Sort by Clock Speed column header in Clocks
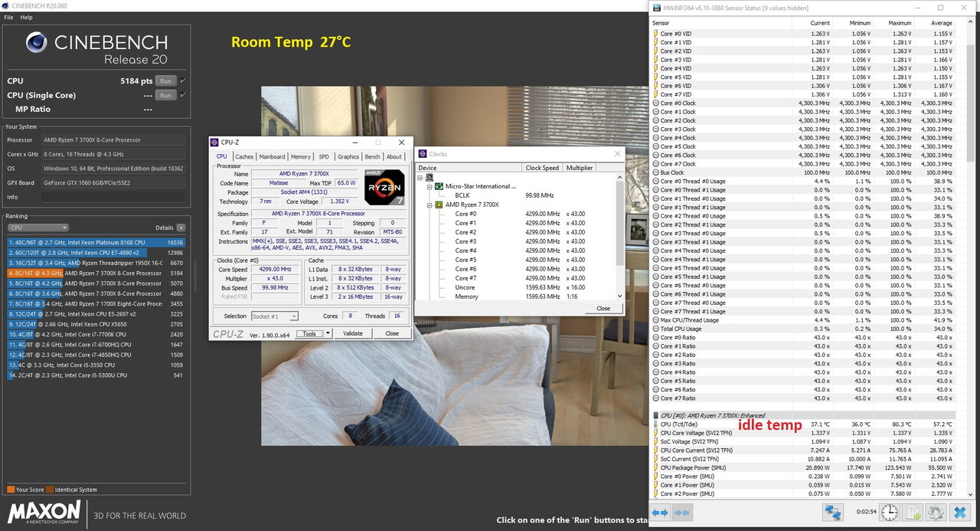980x531 pixels. point(543,168)
